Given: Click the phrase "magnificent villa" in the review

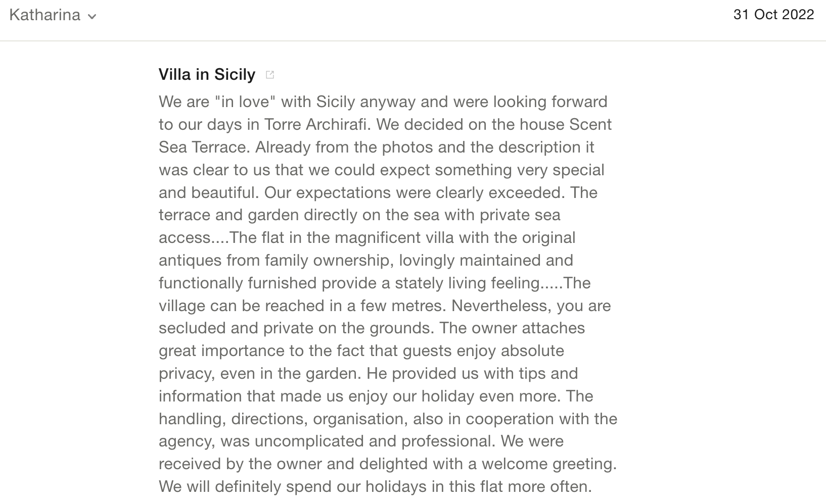Looking at the screenshot, I should (x=392, y=237).
